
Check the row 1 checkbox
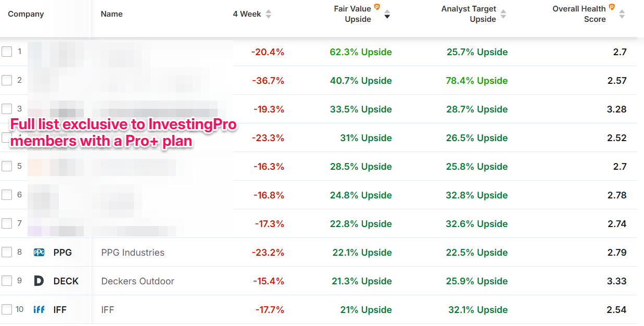[x=7, y=52]
